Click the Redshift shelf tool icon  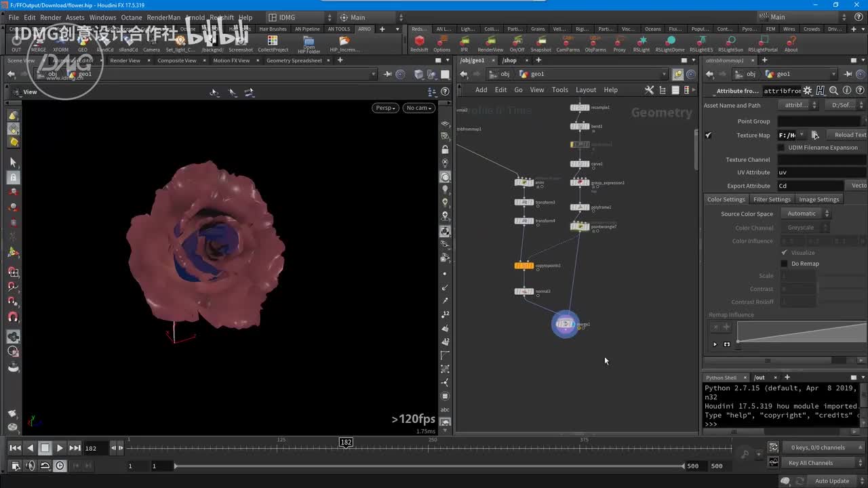coord(419,41)
